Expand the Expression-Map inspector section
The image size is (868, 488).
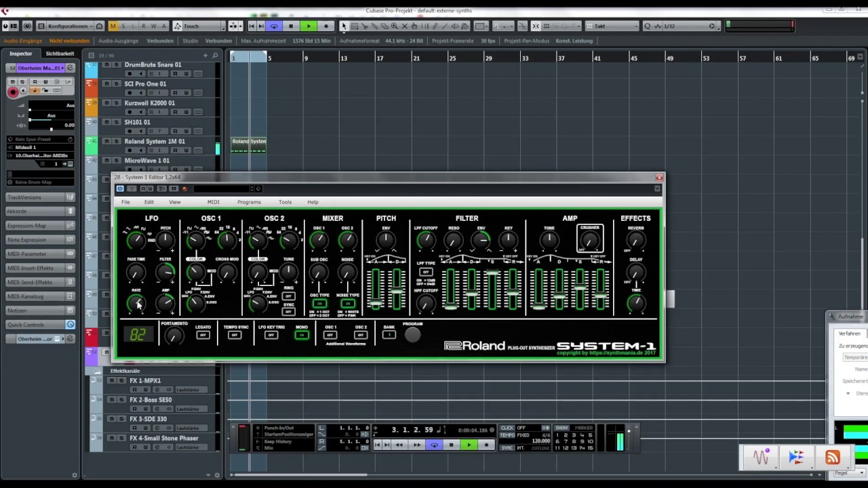[x=40, y=226]
